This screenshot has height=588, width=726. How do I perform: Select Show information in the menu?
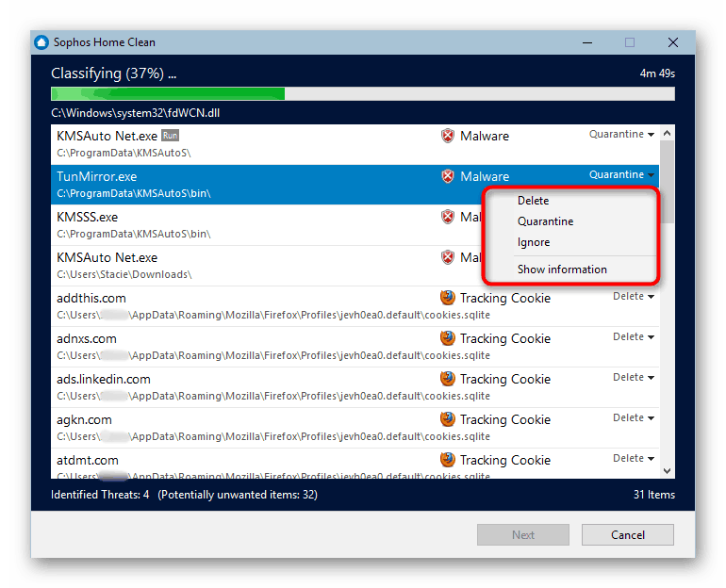[x=562, y=269]
